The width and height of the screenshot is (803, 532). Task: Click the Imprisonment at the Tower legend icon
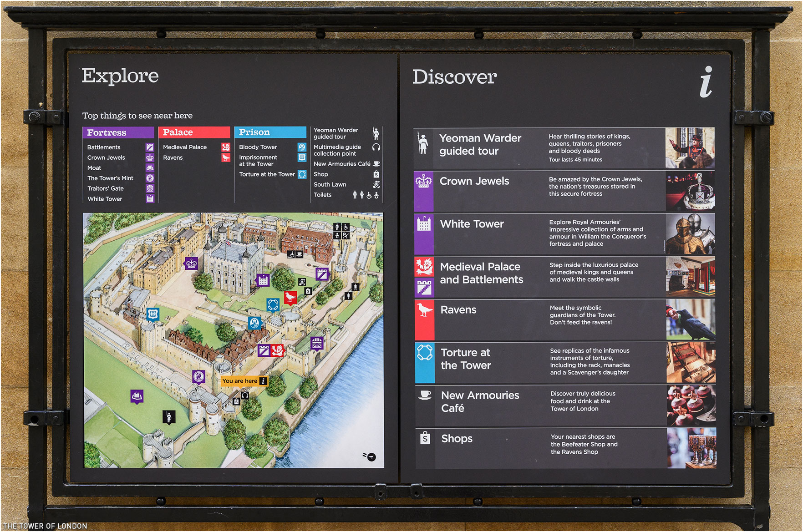tap(302, 157)
